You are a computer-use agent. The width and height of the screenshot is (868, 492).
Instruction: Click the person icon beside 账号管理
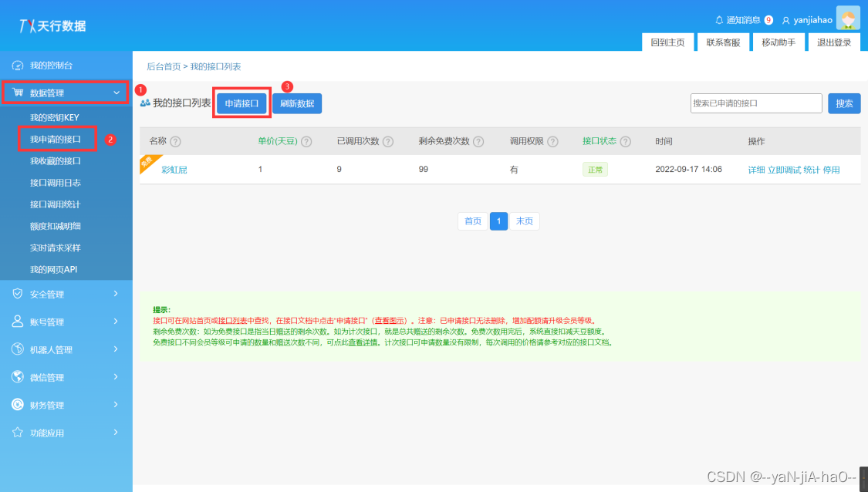pyautogui.click(x=18, y=322)
